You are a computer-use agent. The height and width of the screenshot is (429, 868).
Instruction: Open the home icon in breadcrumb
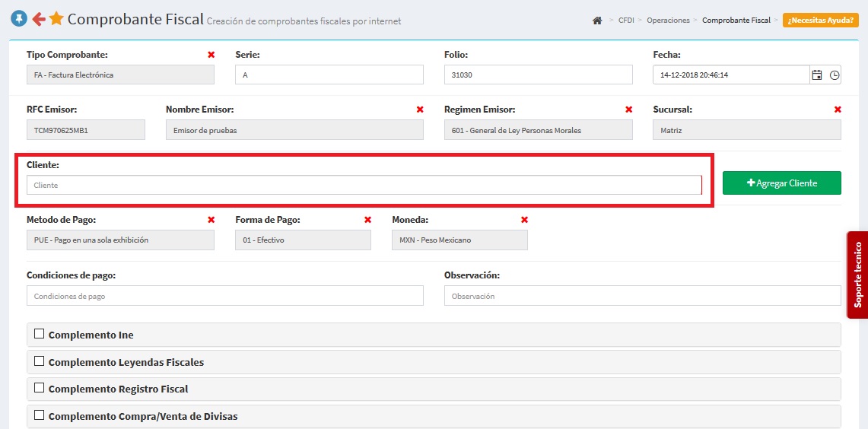597,21
